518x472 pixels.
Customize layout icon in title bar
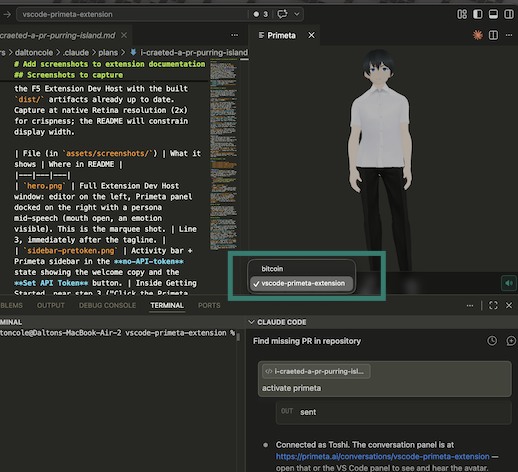(462, 14)
